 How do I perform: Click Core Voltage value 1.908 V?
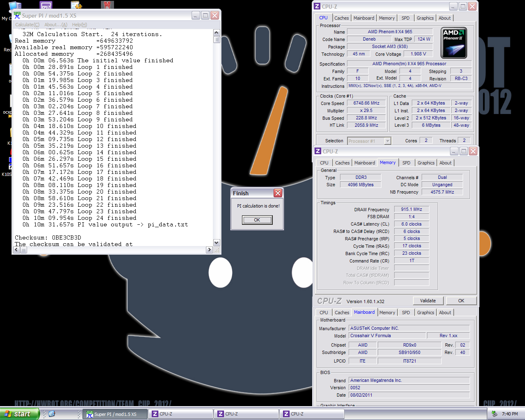(x=418, y=54)
